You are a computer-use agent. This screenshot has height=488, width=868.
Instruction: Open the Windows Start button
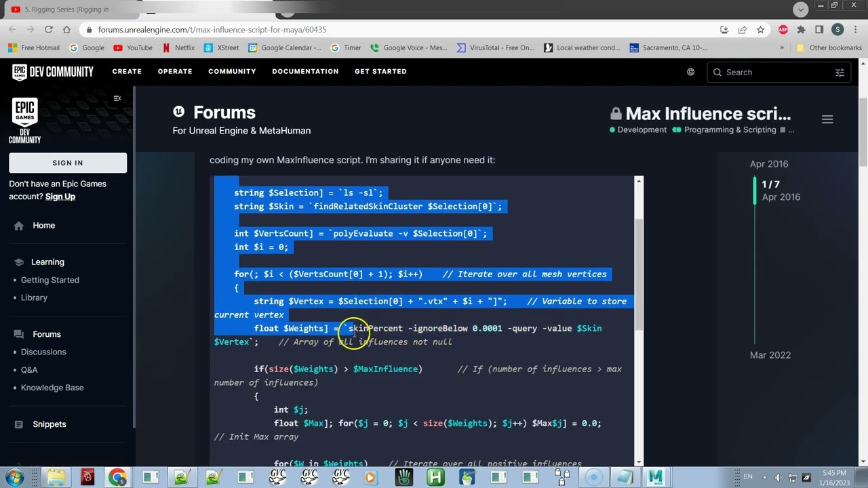coord(14,477)
